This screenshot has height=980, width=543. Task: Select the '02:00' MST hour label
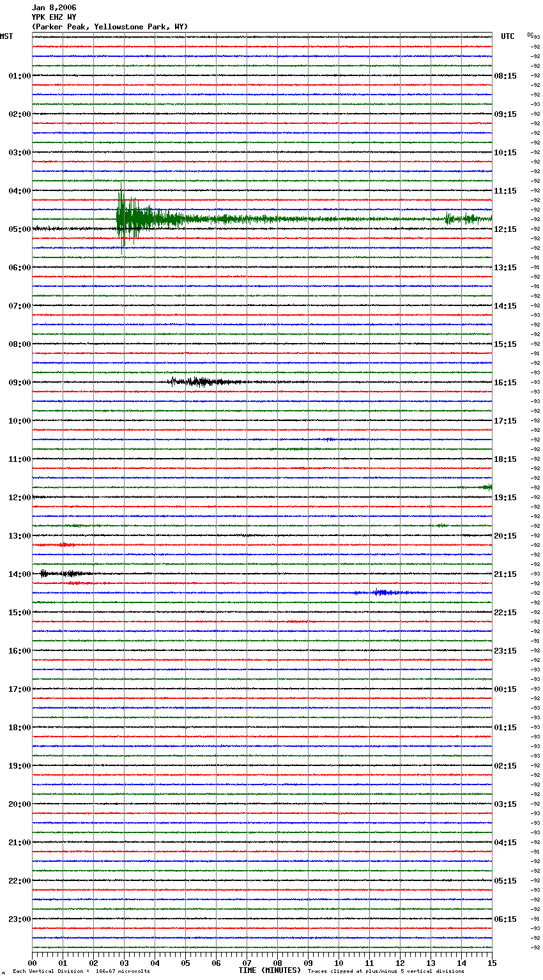(x=20, y=114)
